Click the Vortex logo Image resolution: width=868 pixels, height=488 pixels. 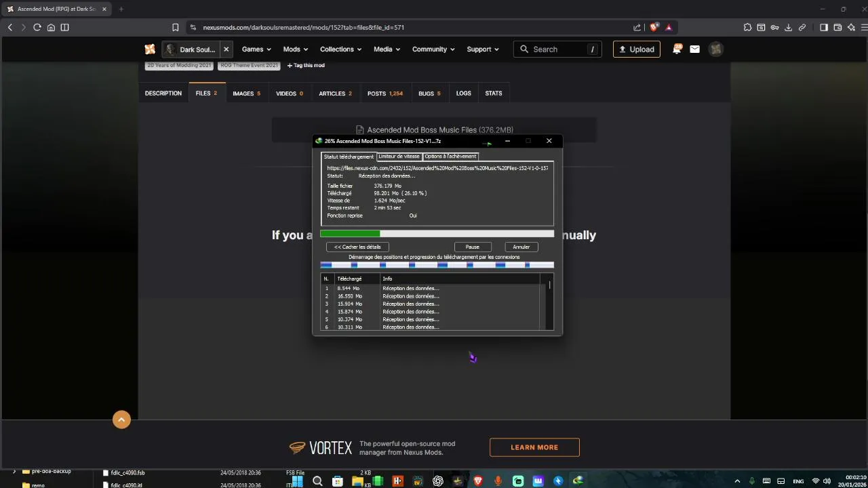pyautogui.click(x=321, y=448)
